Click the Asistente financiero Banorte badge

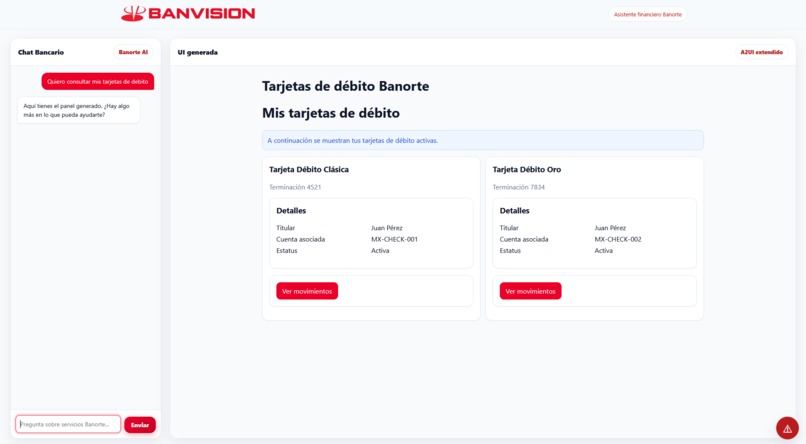point(648,14)
